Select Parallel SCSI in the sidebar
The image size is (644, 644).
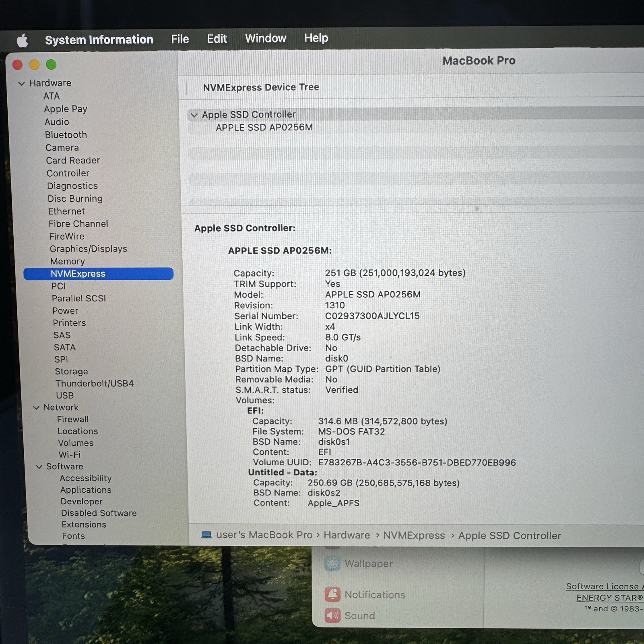click(79, 298)
